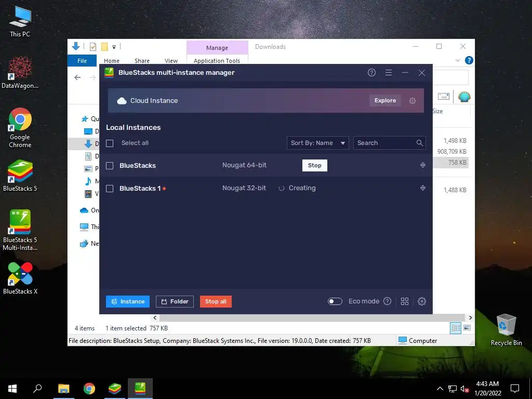Open the notification center icon
Image resolution: width=532 pixels, height=399 pixels.
[515, 389]
